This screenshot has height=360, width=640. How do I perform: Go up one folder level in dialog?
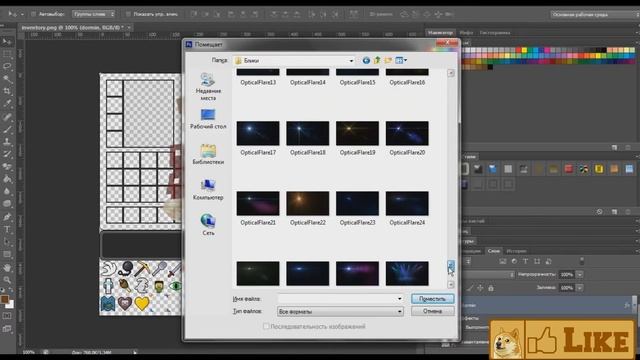coord(377,60)
